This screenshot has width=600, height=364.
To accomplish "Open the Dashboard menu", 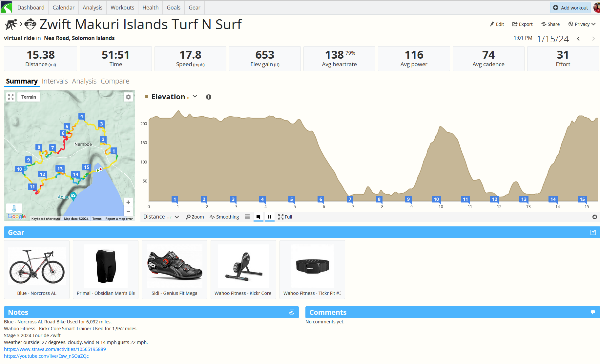I will tap(31, 8).
